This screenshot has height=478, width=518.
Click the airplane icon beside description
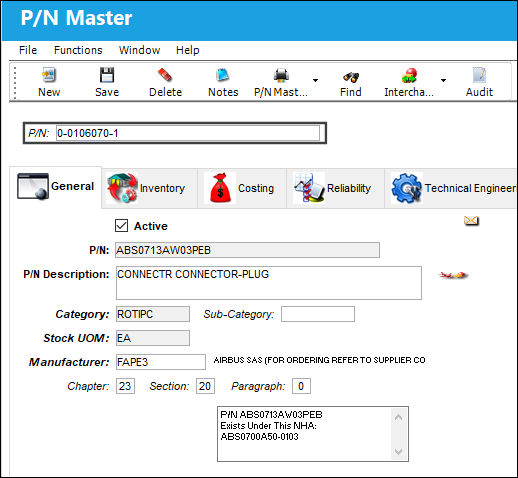click(x=453, y=275)
